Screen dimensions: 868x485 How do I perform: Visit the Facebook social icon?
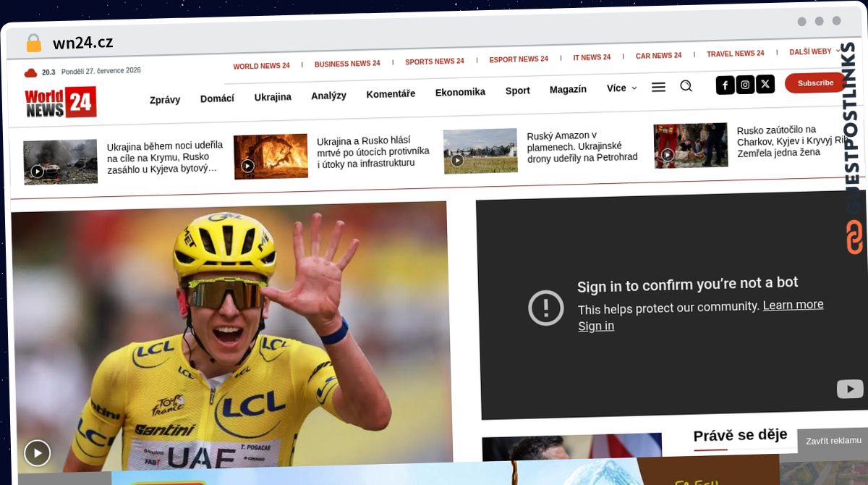click(x=725, y=85)
